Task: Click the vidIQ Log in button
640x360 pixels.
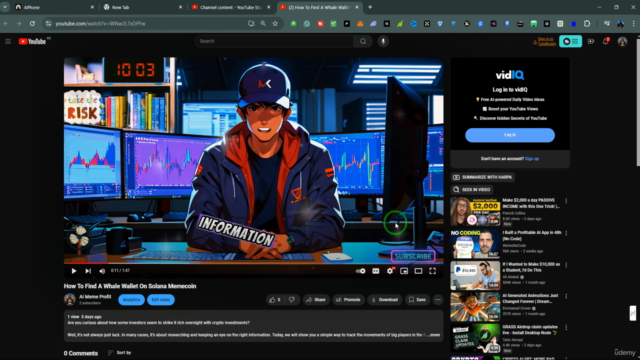Action: pos(510,135)
